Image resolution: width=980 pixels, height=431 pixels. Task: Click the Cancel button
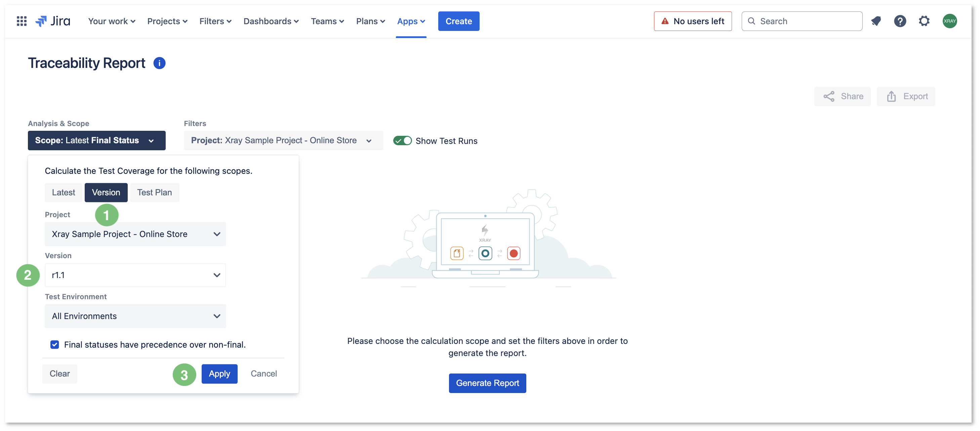263,374
